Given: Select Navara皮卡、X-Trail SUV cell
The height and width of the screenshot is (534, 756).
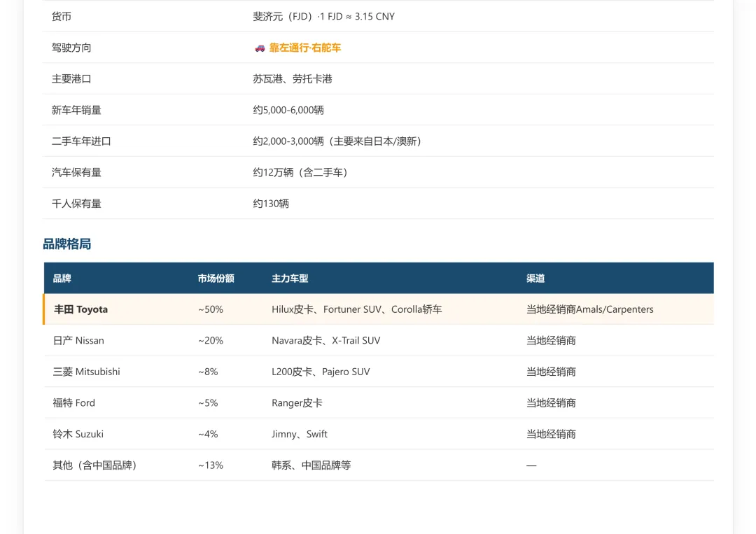Looking at the screenshot, I should pos(326,340).
